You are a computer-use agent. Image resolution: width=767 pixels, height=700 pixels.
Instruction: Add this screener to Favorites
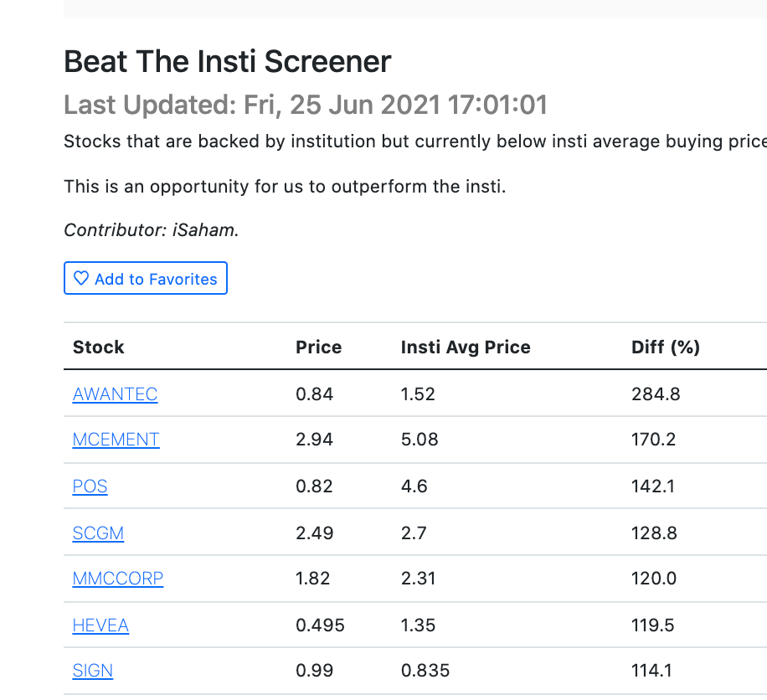tap(146, 278)
